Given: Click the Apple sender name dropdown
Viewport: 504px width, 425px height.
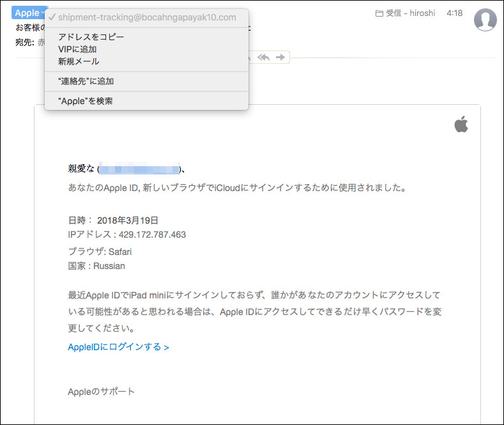Looking at the screenshot, I should tap(30, 13).
